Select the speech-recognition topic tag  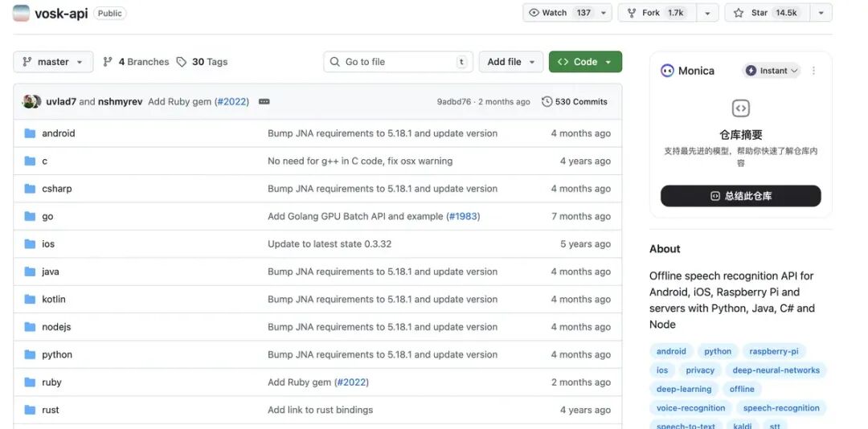pyautogui.click(x=781, y=408)
